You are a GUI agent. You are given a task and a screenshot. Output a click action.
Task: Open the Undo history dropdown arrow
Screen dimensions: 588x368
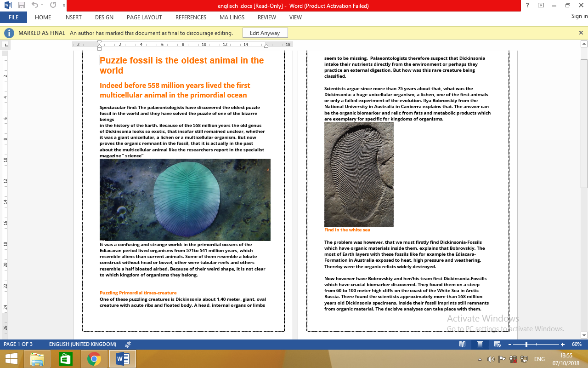[x=43, y=6]
